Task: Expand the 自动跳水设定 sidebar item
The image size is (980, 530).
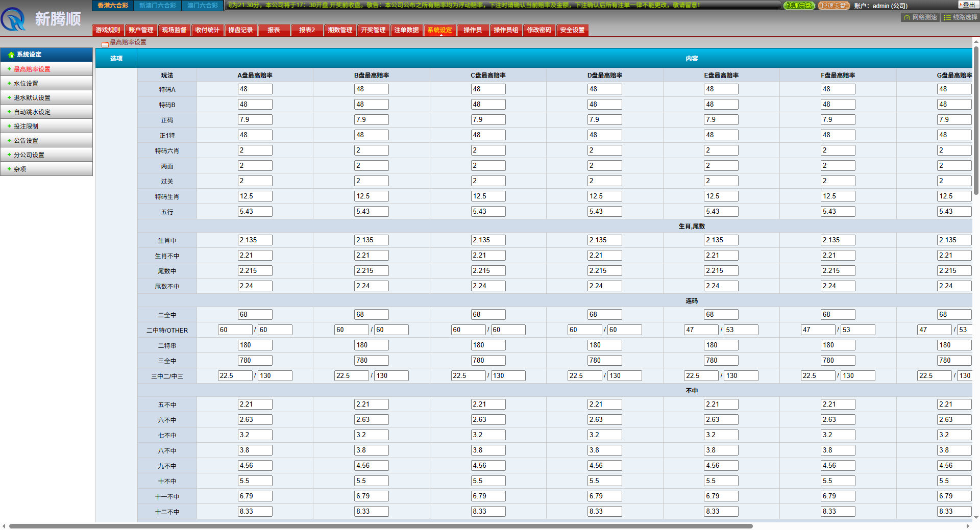Action: (32, 112)
